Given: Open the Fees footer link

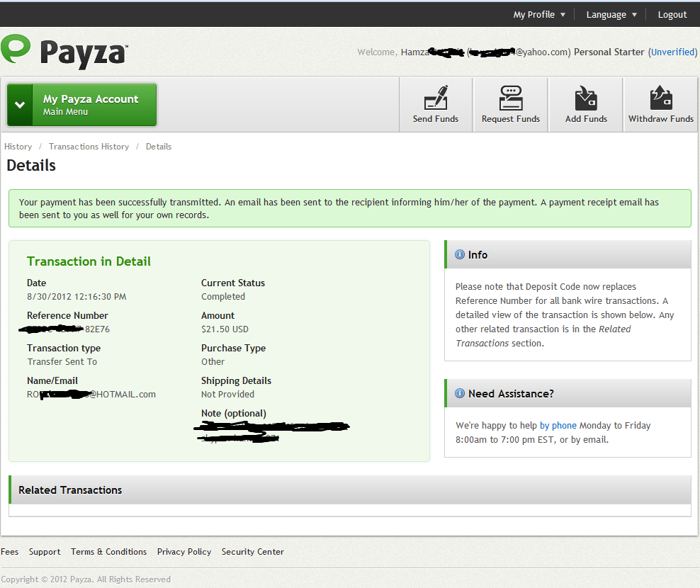Looking at the screenshot, I should [9, 551].
